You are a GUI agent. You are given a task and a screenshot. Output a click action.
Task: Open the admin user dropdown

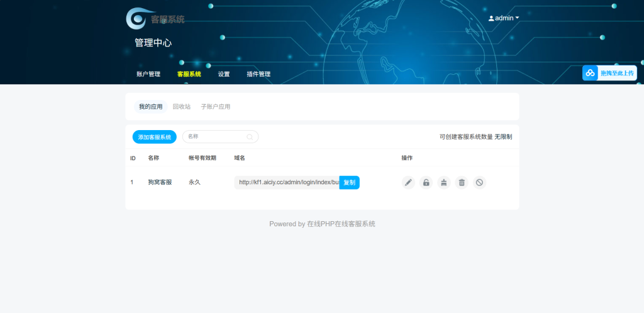point(504,18)
